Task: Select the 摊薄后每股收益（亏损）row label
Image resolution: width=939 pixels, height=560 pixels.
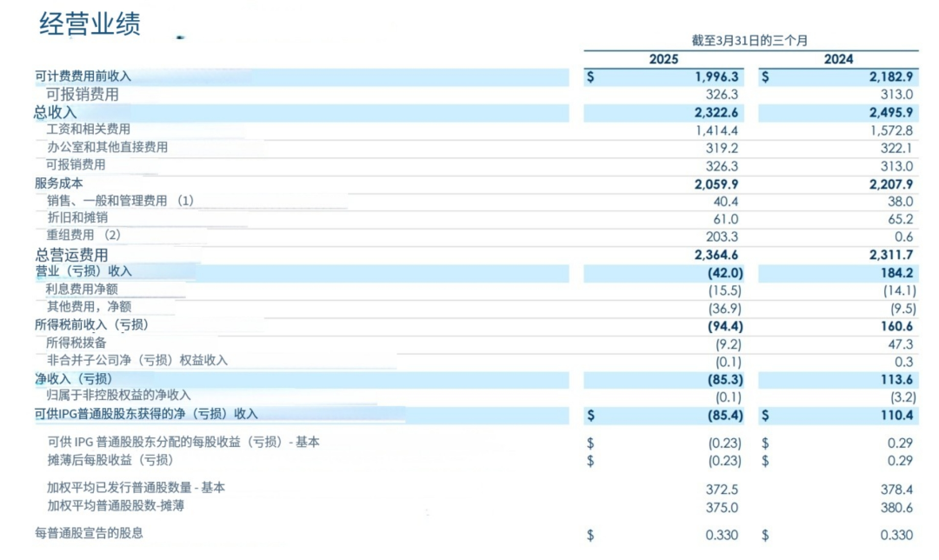Action: 110,460
